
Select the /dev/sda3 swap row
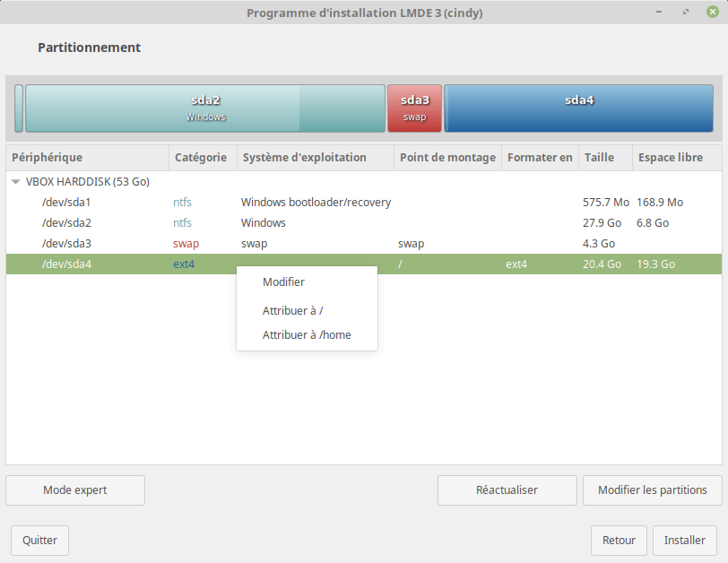66,243
